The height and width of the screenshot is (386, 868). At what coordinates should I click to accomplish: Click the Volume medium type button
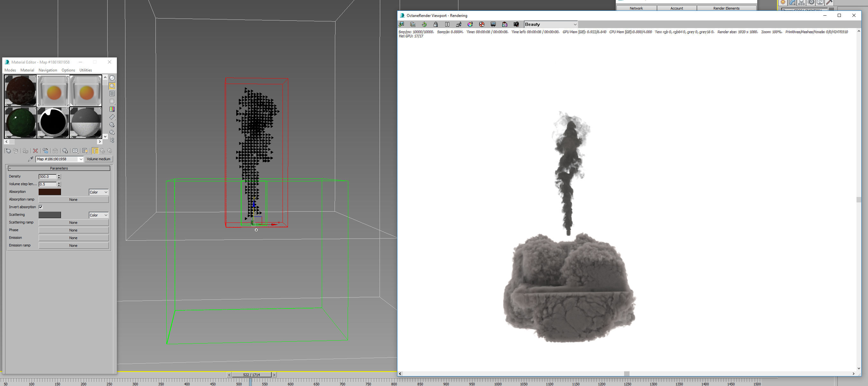(98, 159)
